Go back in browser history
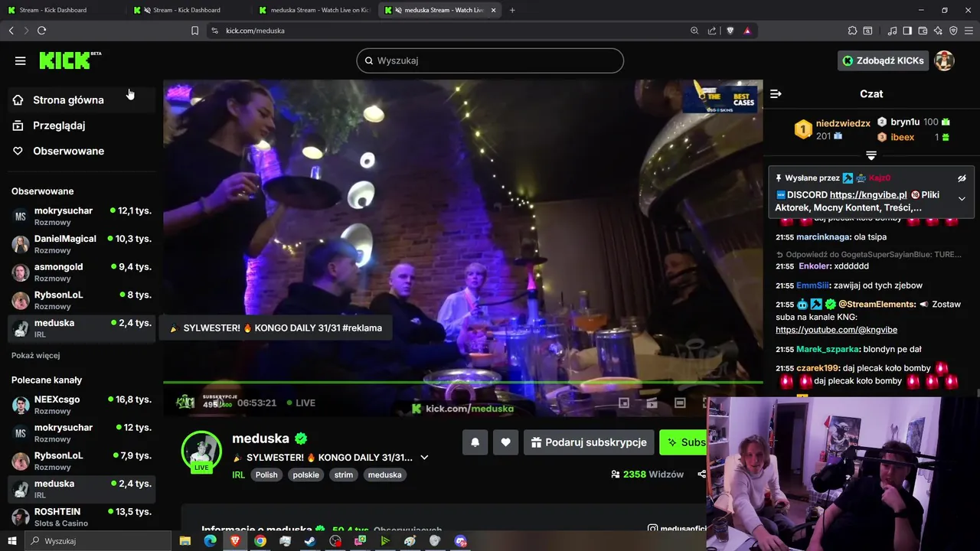The image size is (980, 551). pos(11,31)
